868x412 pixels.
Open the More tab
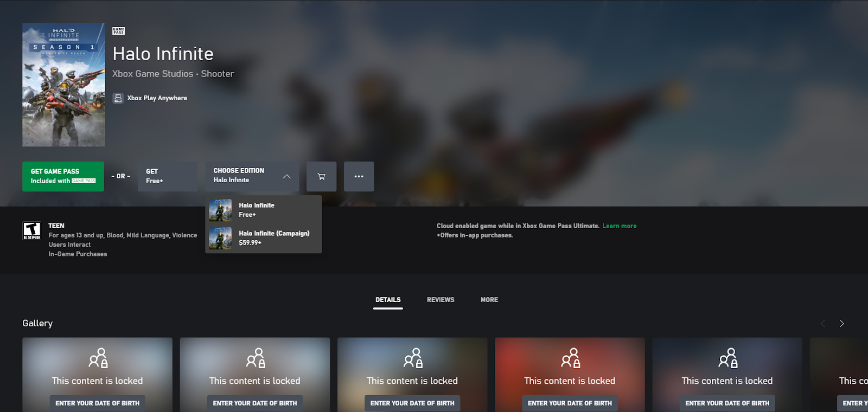coord(489,300)
